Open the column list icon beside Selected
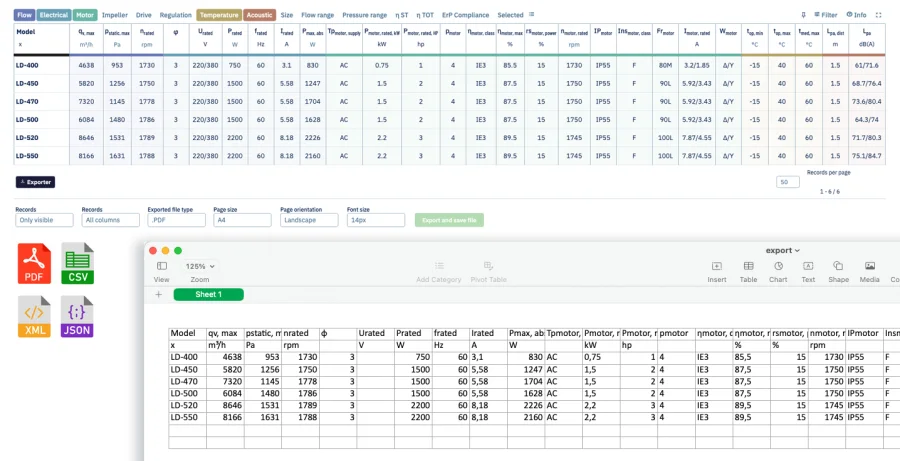 point(532,14)
